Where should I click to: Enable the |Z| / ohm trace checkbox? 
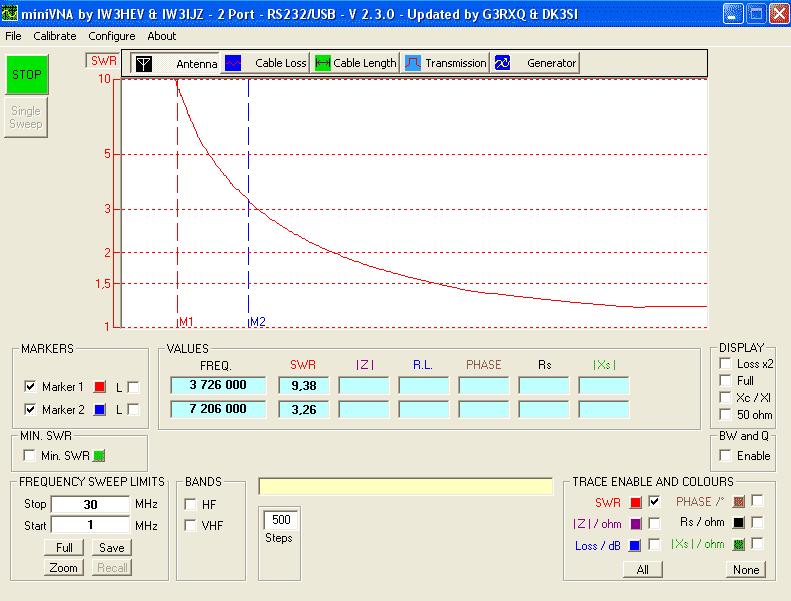click(x=654, y=523)
